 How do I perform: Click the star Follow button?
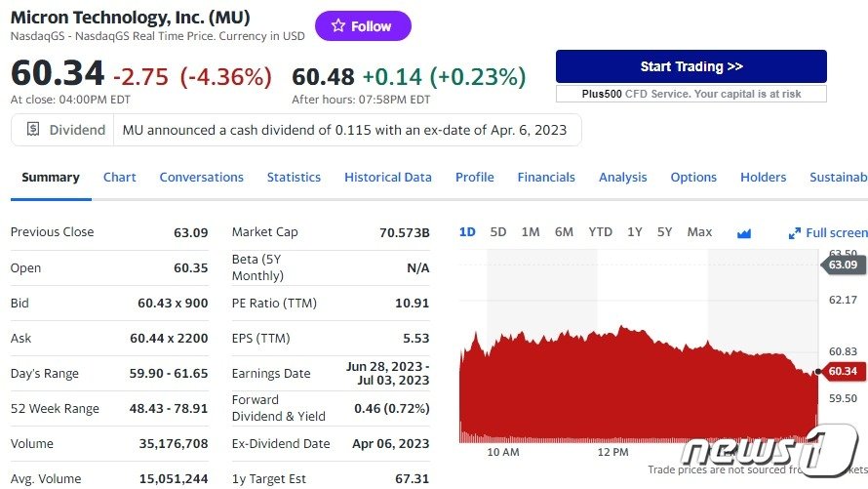[x=363, y=26]
